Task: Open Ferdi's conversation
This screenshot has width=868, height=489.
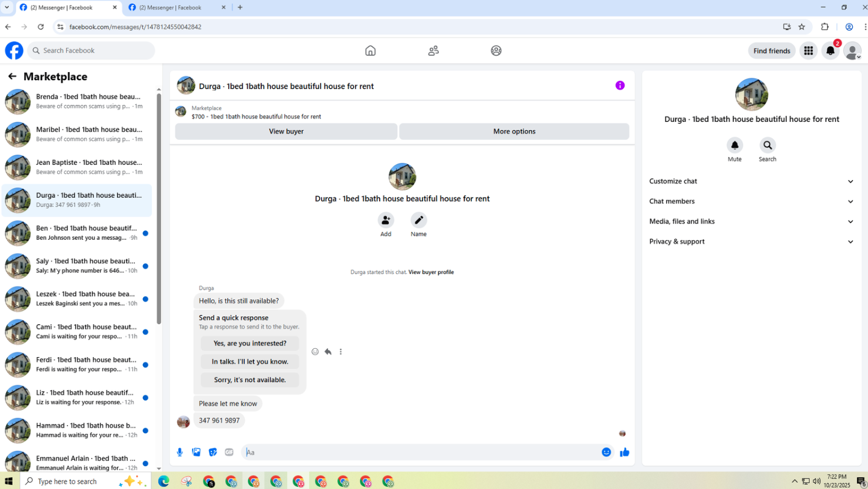Action: 77,365
